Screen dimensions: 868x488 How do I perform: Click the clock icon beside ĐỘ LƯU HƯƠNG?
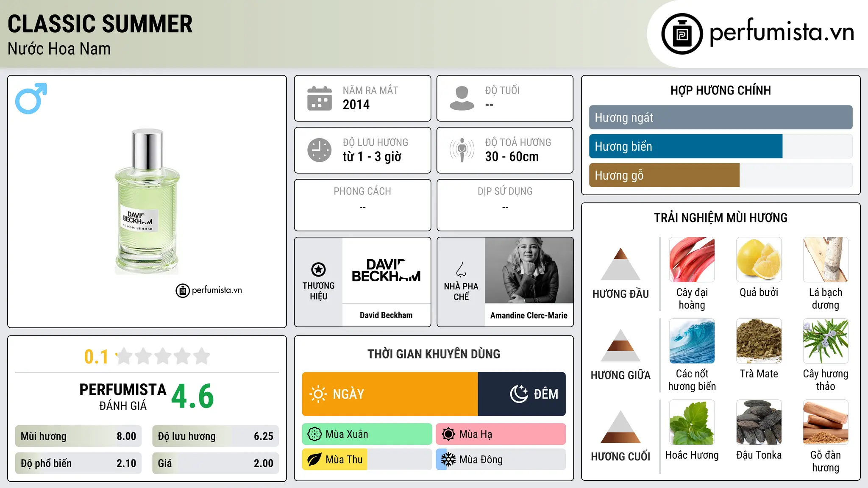pos(320,150)
